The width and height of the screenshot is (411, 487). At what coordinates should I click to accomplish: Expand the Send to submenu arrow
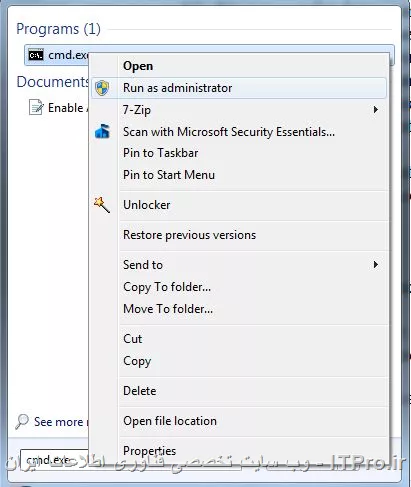376,265
